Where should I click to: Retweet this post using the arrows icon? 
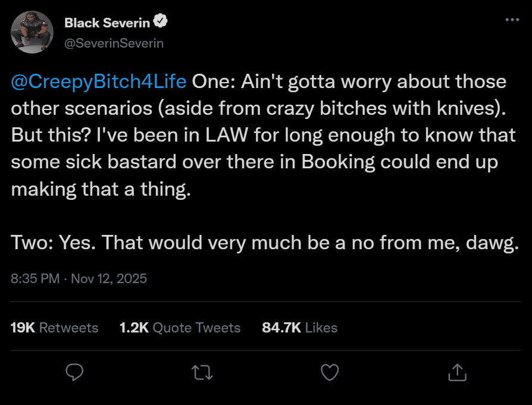(x=202, y=372)
